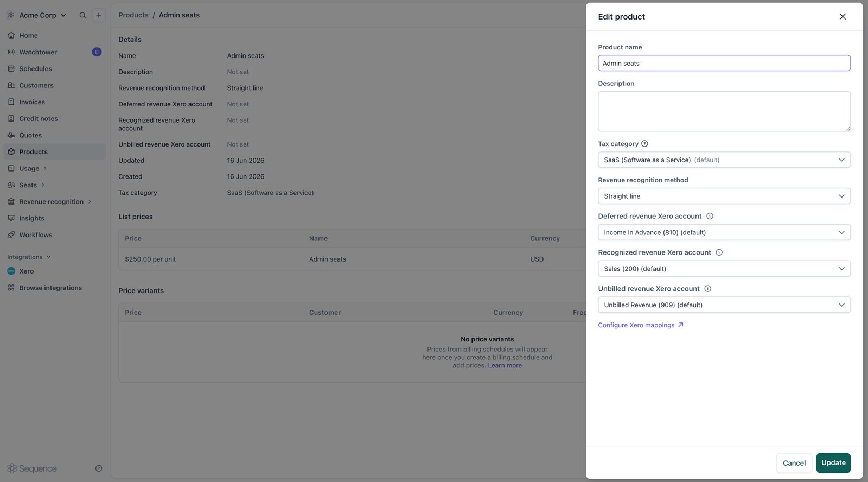Close the Edit product panel

pos(843,16)
